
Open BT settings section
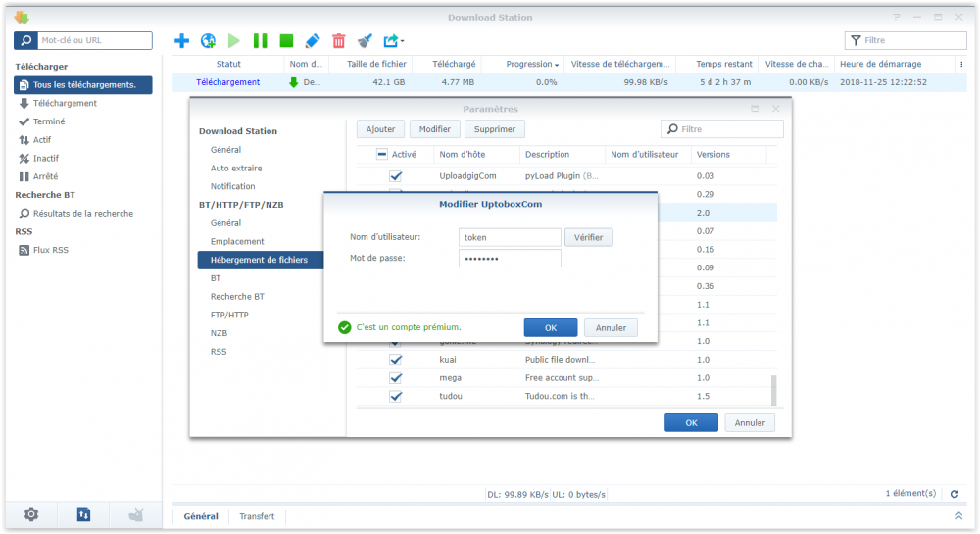coord(216,278)
